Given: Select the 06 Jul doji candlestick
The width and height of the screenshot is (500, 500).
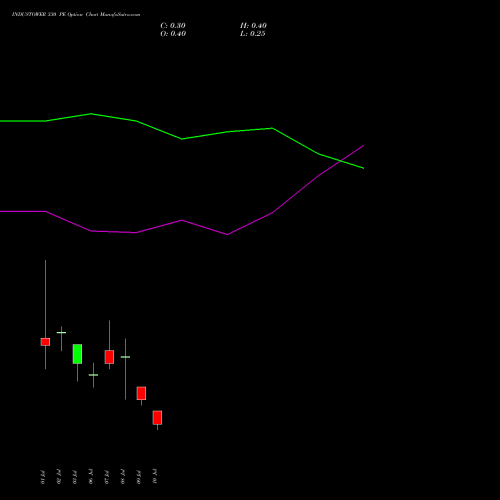Looking at the screenshot, I should click(x=93, y=375).
